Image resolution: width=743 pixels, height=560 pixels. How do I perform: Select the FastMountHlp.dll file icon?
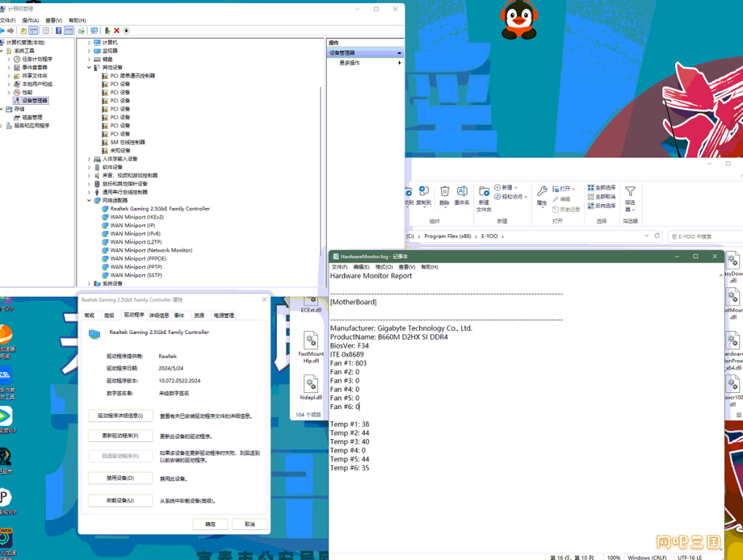coord(311,340)
